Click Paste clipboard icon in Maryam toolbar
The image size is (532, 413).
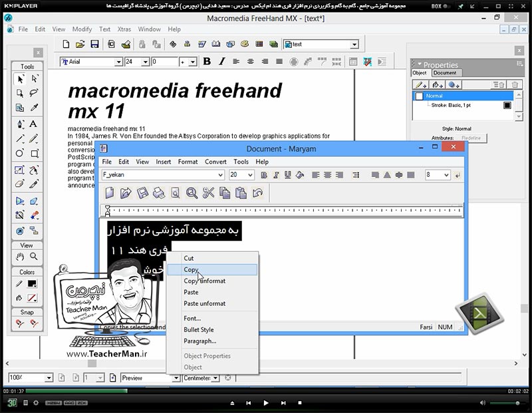click(241, 193)
